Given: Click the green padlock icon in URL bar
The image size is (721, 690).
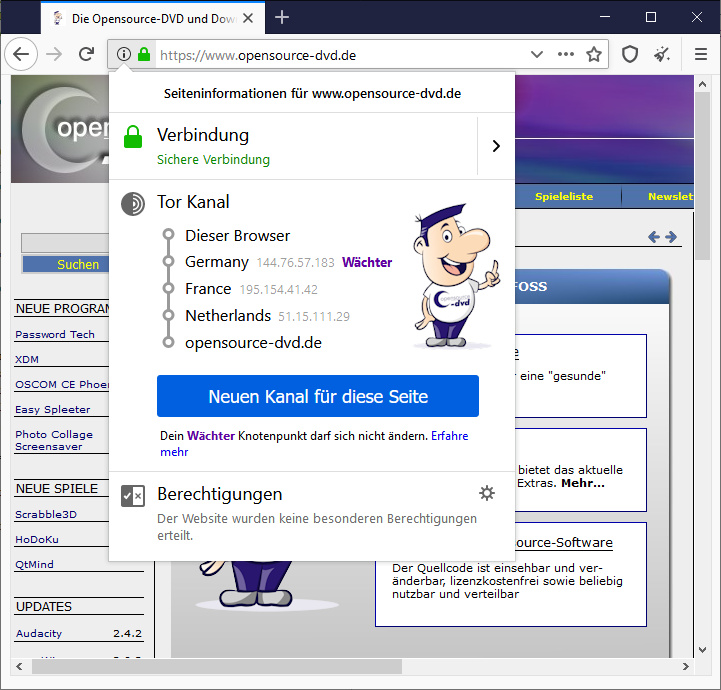Looking at the screenshot, I should point(144,54).
